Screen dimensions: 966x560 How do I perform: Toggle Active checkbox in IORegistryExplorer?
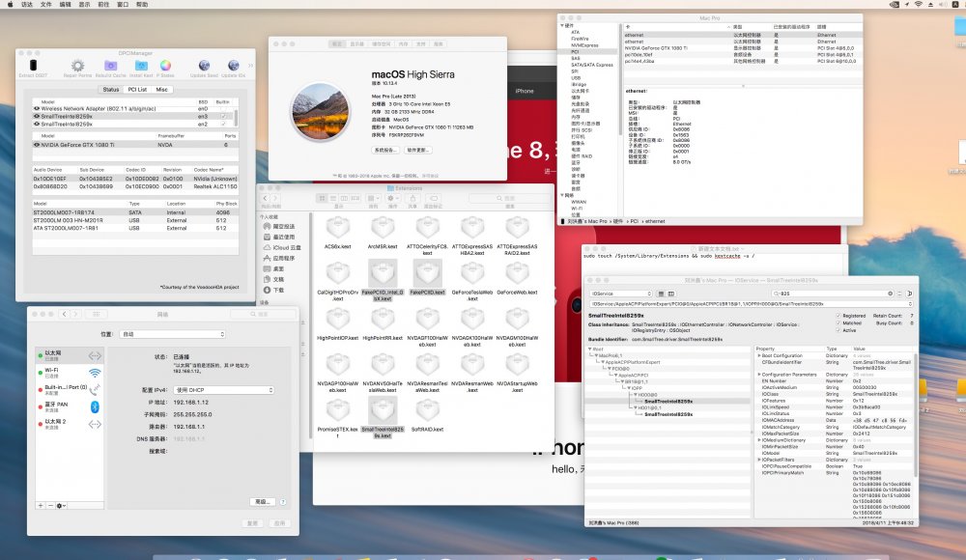tap(838, 330)
